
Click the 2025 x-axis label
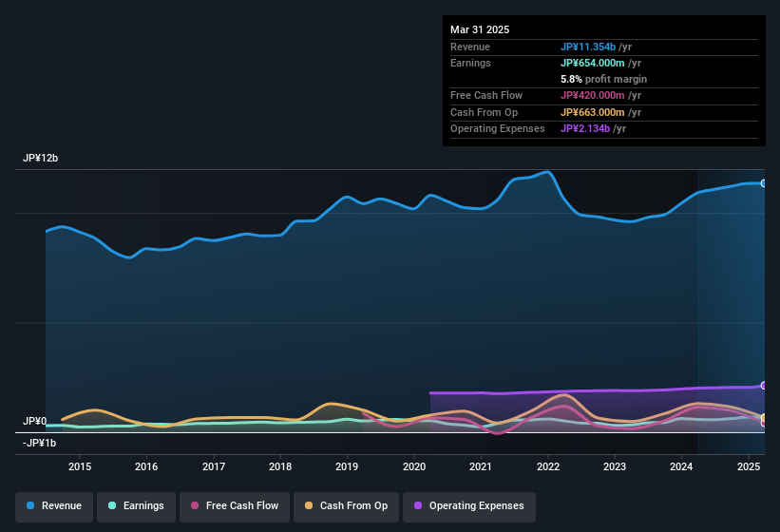coord(749,466)
